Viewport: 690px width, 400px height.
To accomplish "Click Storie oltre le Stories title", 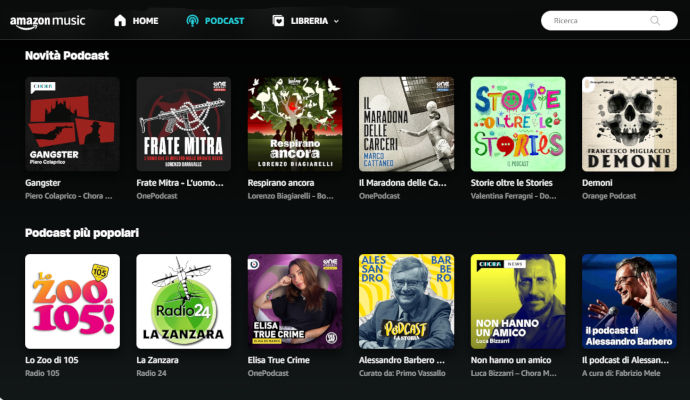I will click(x=511, y=183).
